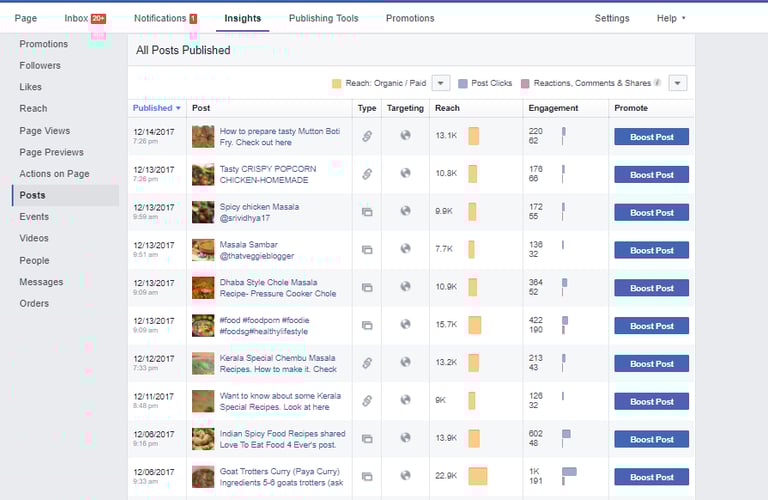
Task: Click globe targeting icon for Spicy chicken Masala
Action: (405, 211)
